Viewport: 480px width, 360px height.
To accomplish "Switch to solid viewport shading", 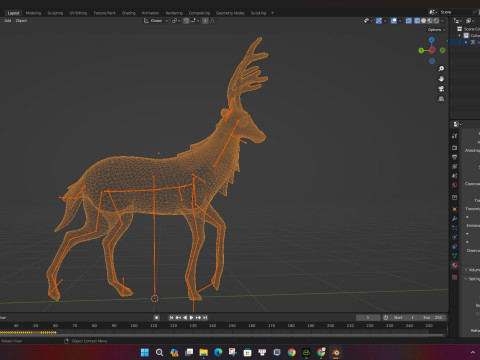I will (423, 21).
